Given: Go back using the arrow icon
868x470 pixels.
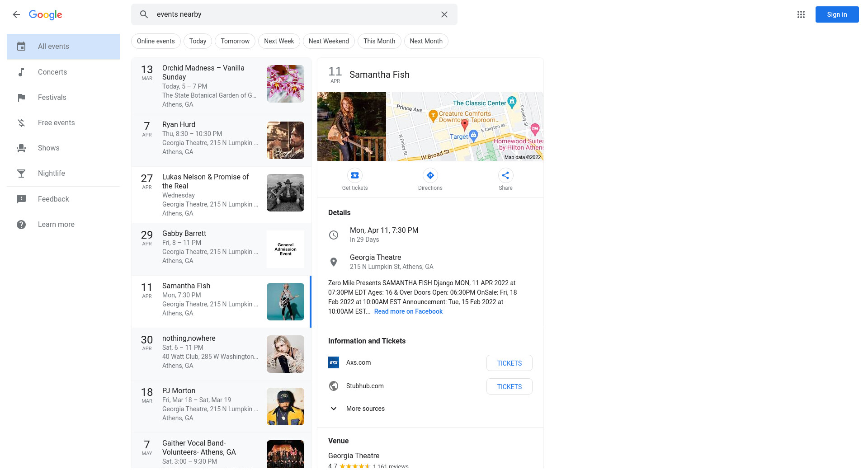Looking at the screenshot, I should pos(16,14).
